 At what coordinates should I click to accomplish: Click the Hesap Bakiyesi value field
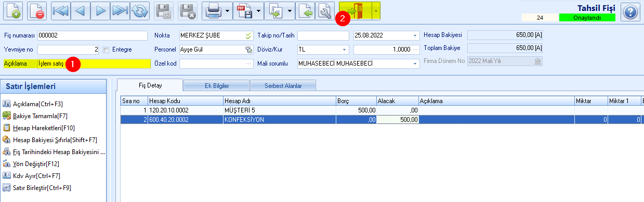click(505, 35)
